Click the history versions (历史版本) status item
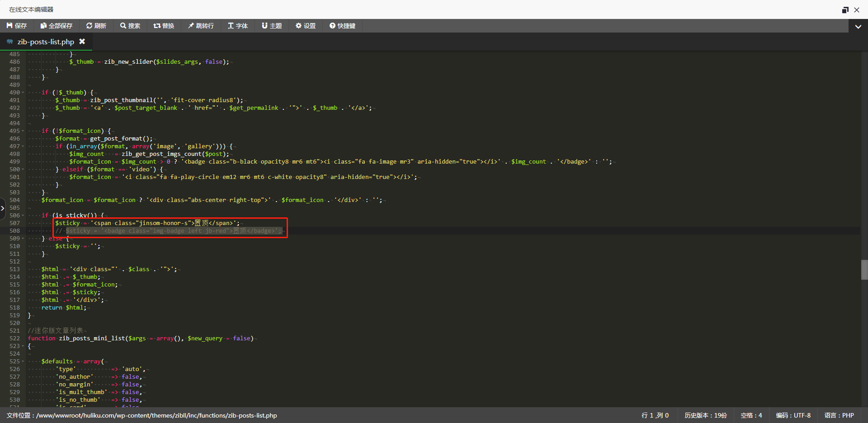 click(705, 415)
